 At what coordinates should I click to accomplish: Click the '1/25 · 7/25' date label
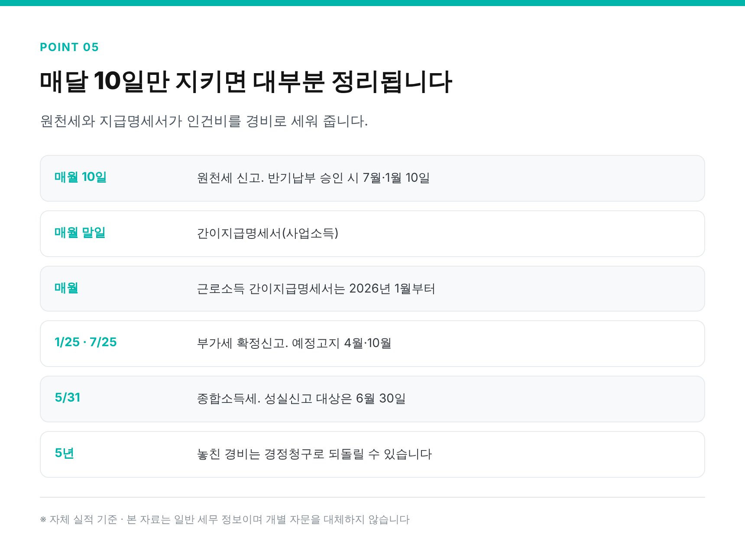coord(86,342)
